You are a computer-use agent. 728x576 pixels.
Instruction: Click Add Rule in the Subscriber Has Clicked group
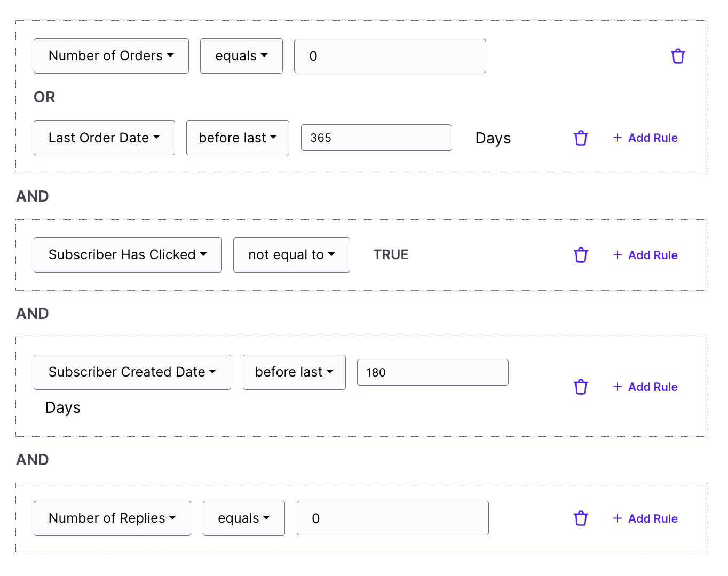pyautogui.click(x=653, y=255)
